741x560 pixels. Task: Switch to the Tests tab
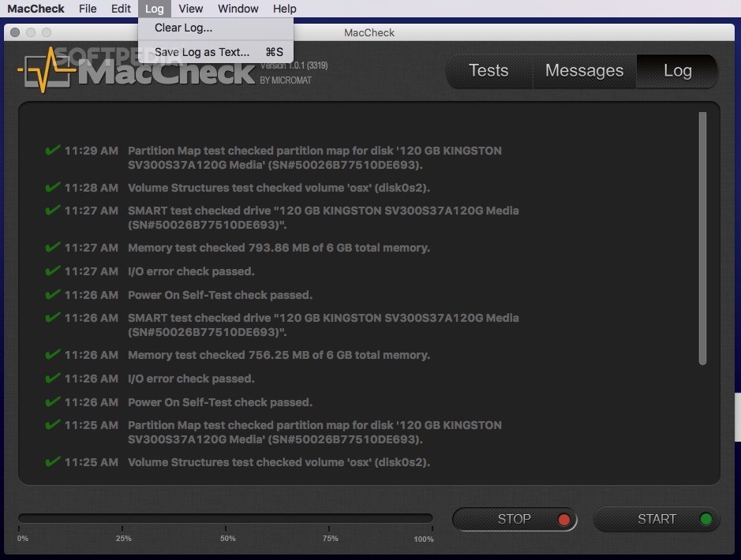coord(489,71)
